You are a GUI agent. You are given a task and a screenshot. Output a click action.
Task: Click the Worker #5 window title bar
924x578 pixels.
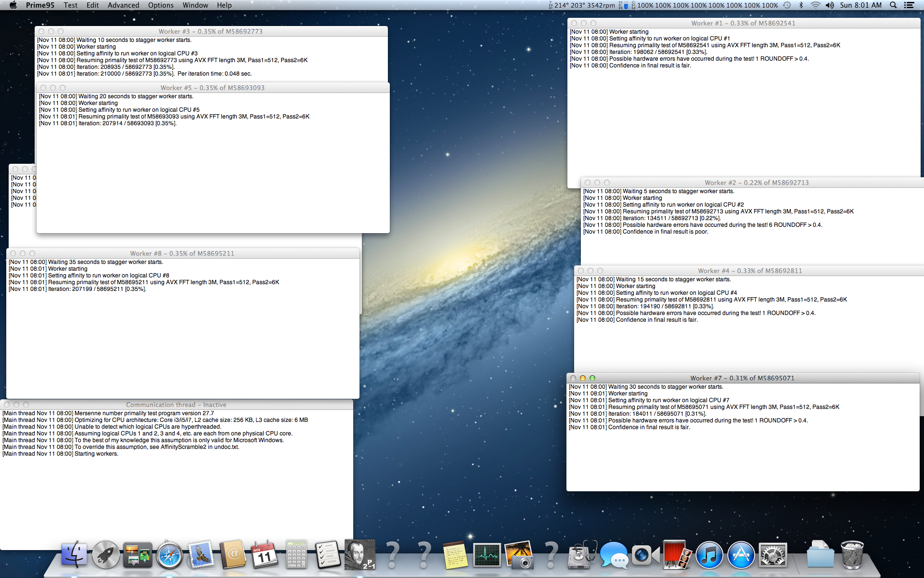click(x=213, y=88)
